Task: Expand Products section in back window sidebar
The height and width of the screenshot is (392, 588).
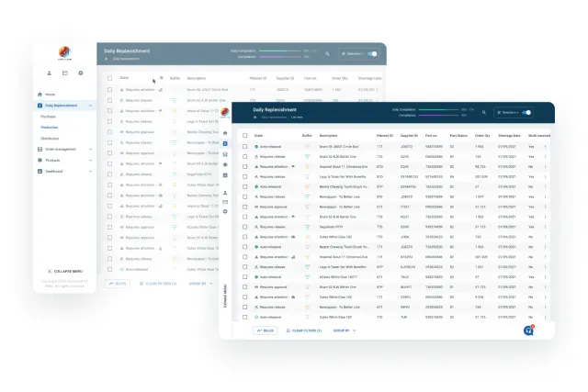Action: tap(90, 161)
